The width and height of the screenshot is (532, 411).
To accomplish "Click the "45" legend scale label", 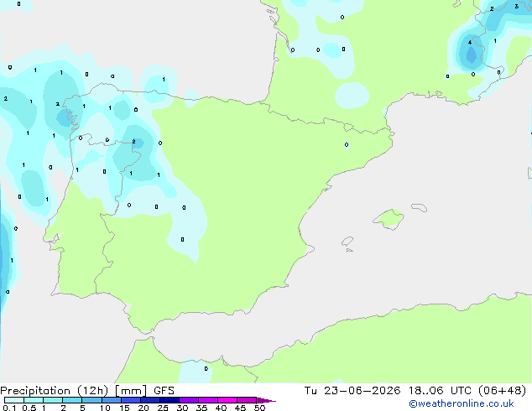I will point(240,408).
